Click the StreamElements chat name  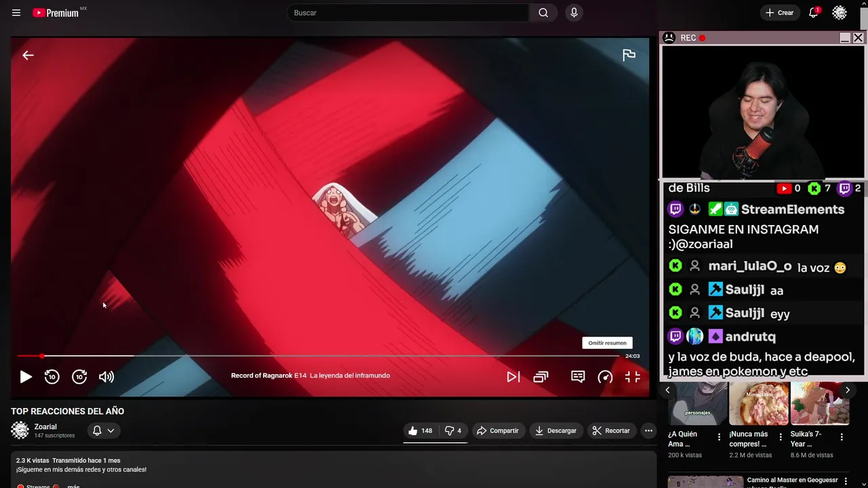[792, 209]
